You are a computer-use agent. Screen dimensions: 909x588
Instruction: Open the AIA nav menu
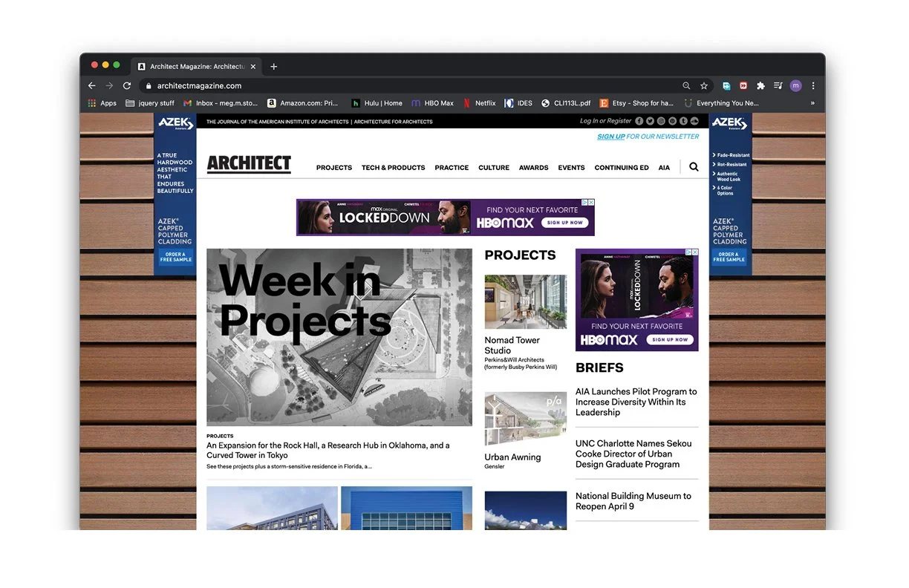(x=664, y=168)
